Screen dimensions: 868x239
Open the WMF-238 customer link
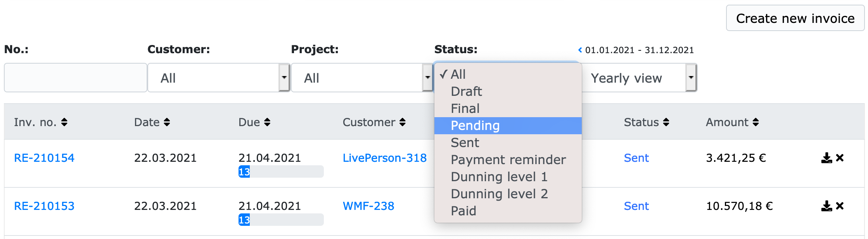368,206
